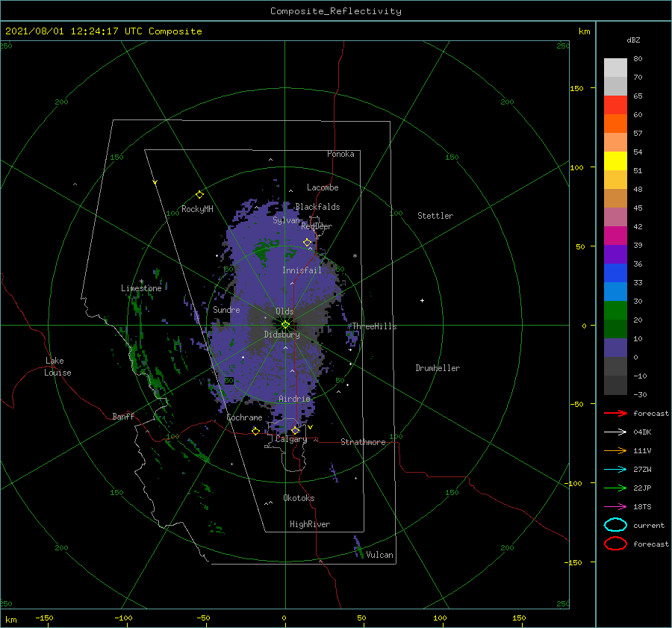
Task: Click the orange 111V arrow icon
Action: pos(615,450)
